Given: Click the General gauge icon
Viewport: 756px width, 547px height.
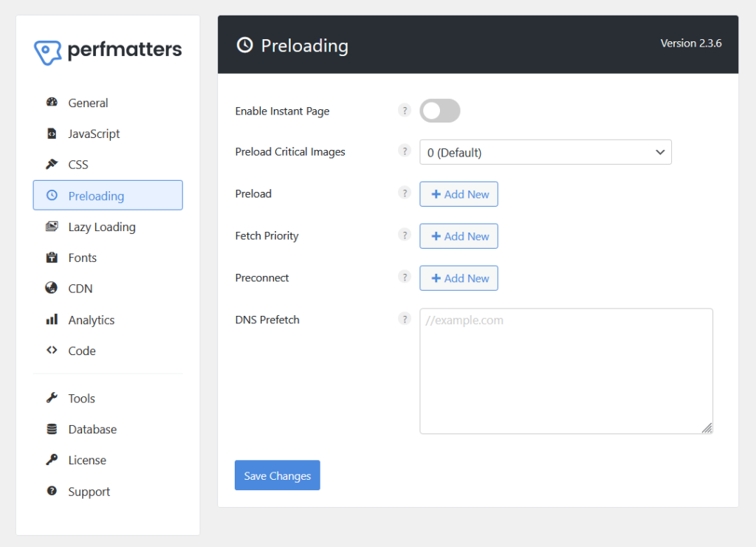Looking at the screenshot, I should point(52,102).
